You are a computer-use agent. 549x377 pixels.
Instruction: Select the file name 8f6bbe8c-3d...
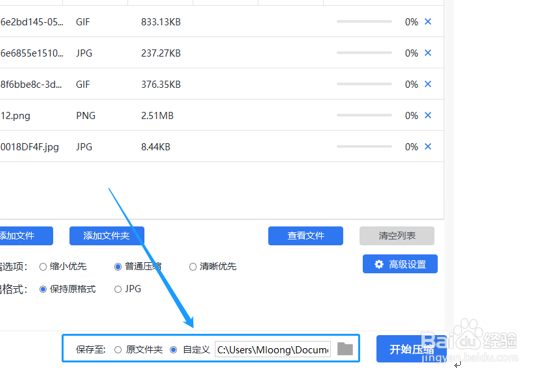click(31, 84)
